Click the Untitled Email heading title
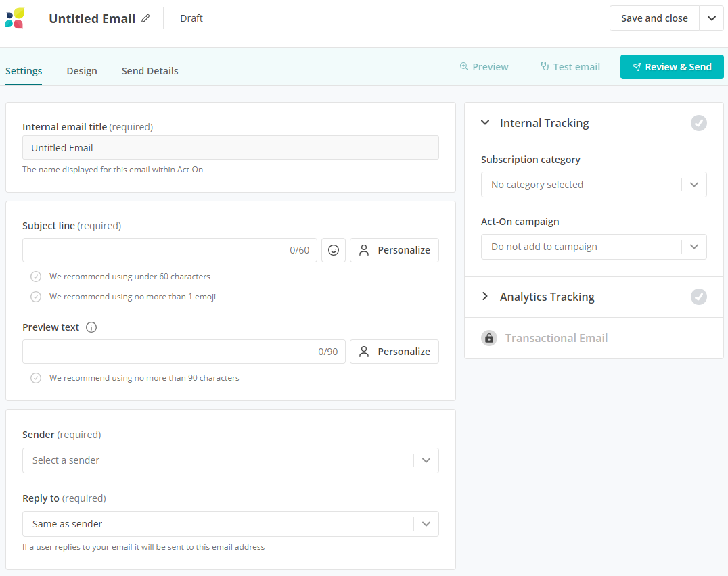 [92, 18]
